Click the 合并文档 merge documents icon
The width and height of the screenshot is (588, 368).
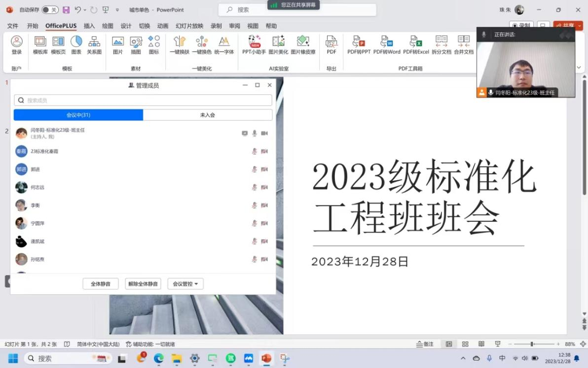click(x=463, y=44)
